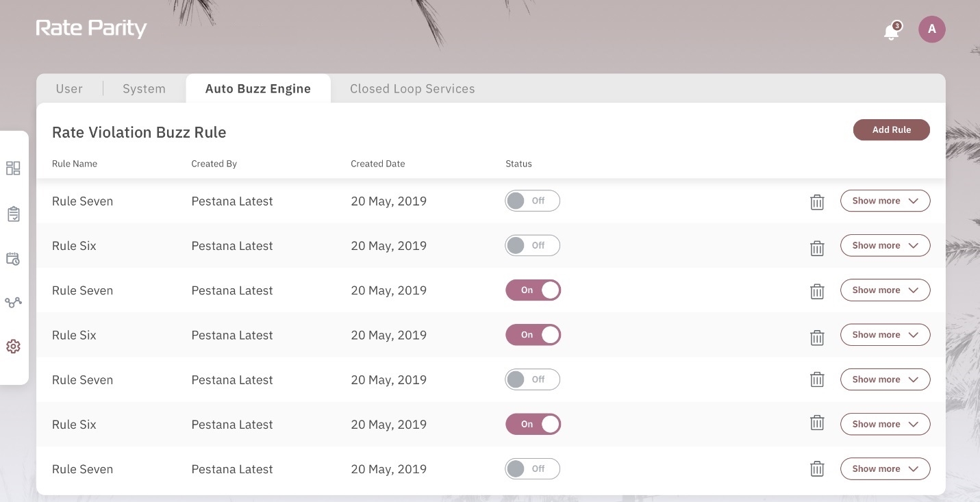This screenshot has height=502, width=980.
Task: Enable the first Rule Six status toggle
Action: point(533,246)
